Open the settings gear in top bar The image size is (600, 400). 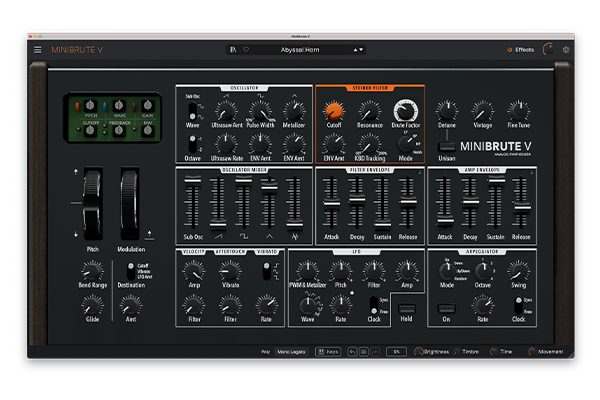pyautogui.click(x=566, y=50)
